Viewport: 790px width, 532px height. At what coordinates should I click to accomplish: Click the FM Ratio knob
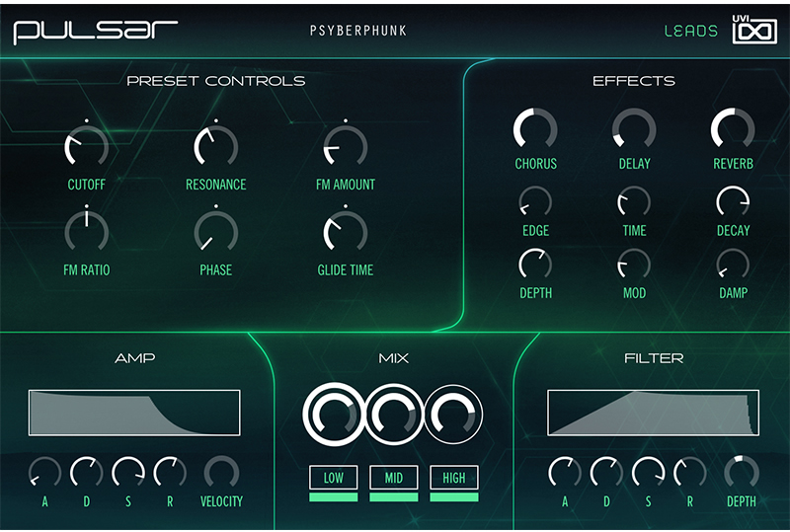click(86, 231)
